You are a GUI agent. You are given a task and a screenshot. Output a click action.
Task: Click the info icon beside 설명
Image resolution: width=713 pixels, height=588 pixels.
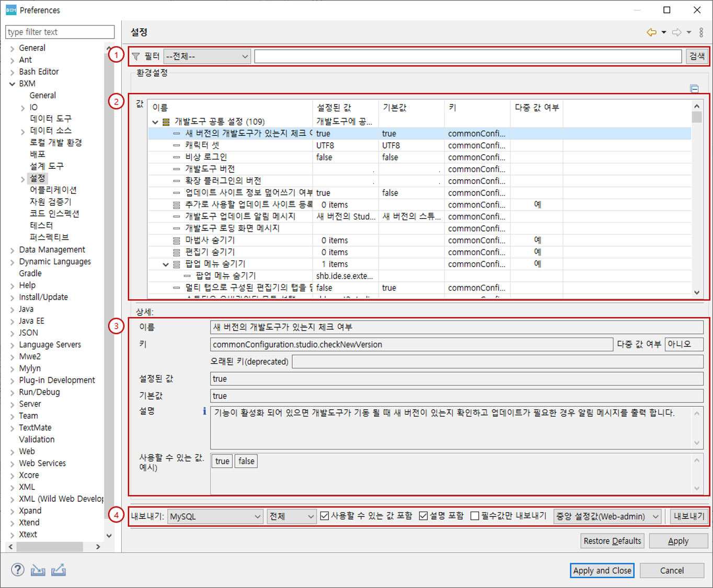click(x=204, y=411)
